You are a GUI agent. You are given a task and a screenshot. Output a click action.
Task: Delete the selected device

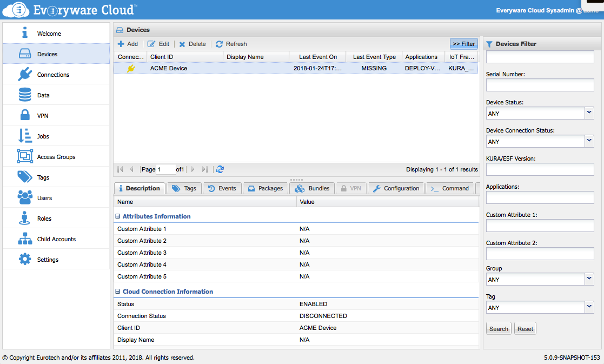coord(192,44)
